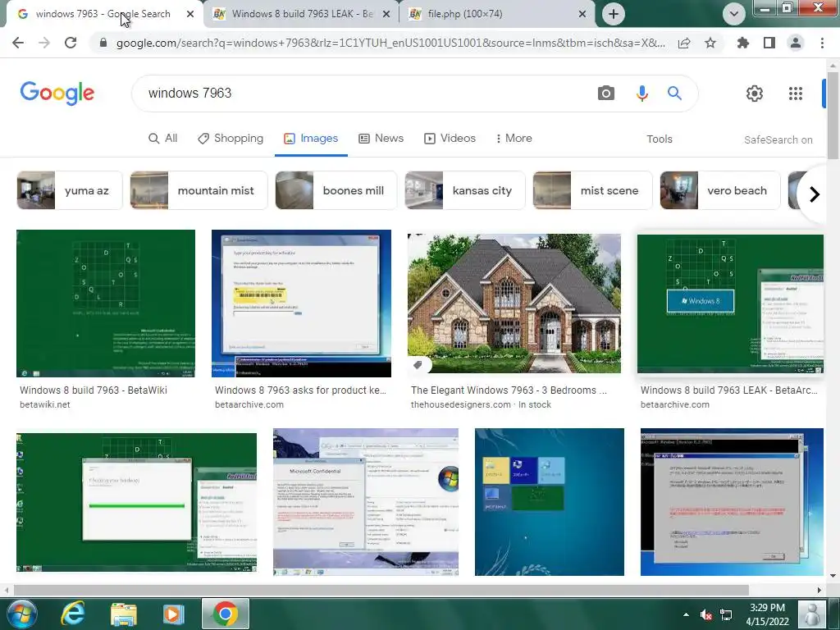This screenshot has width=840, height=630.
Task: Follow 'The Elegant Windows 7963 - 3 Bedrooms' link
Action: pyautogui.click(x=509, y=390)
